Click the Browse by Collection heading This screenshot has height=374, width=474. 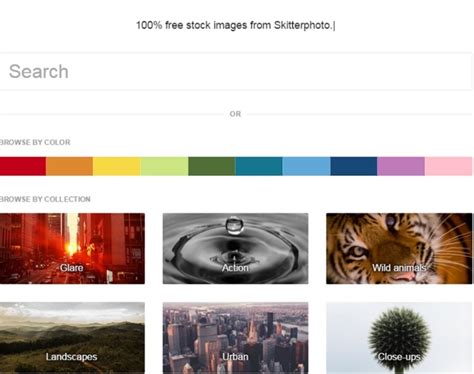45,199
